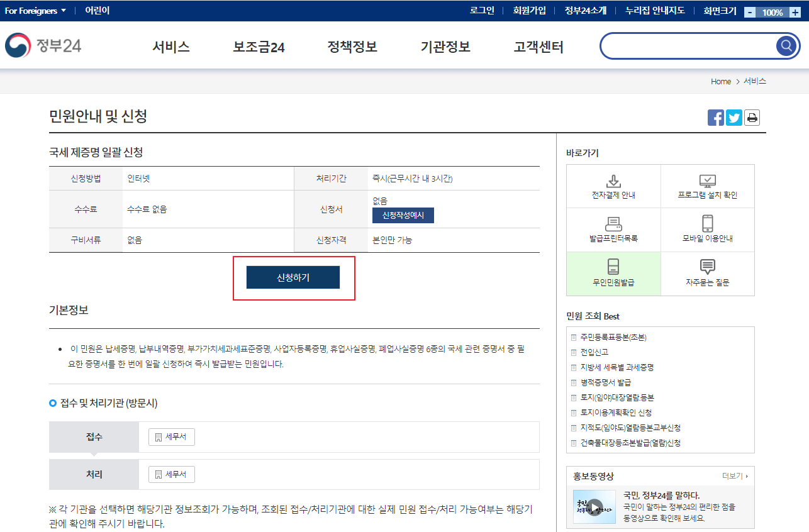Open 모바일 이용안내 shortcut
Screen dimensions: 809x532
(708, 230)
